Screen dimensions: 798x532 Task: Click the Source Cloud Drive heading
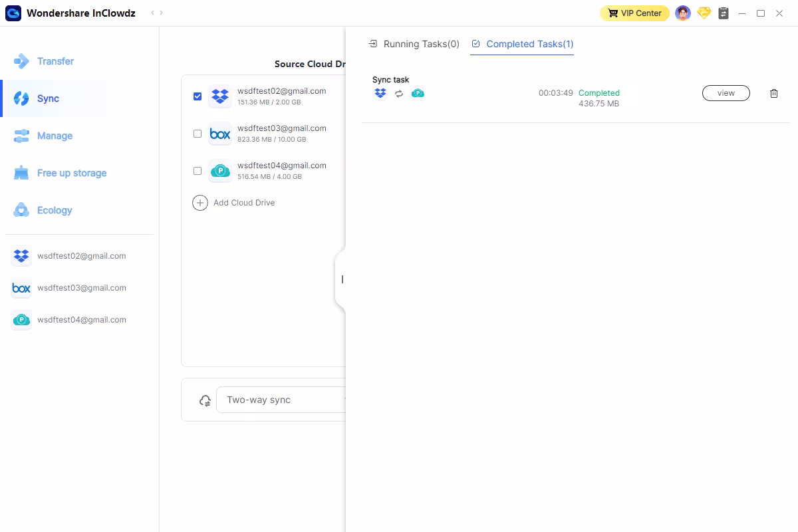pyautogui.click(x=311, y=65)
